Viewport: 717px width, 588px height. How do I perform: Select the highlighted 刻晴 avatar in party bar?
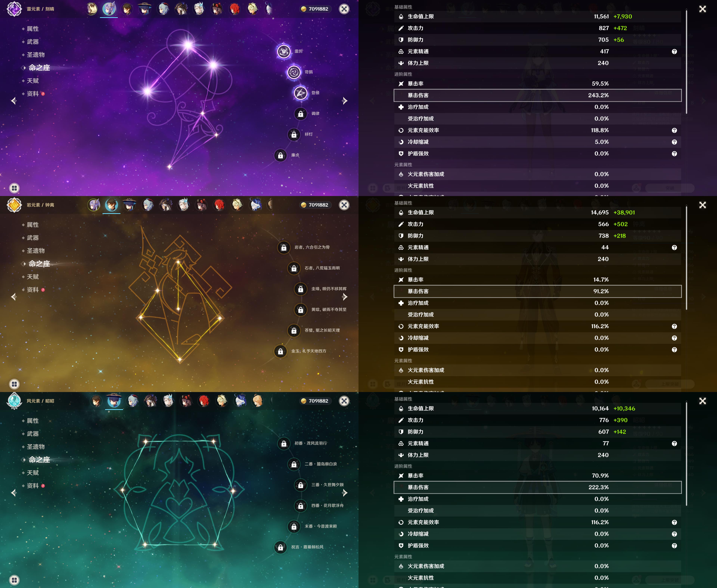[x=109, y=9]
